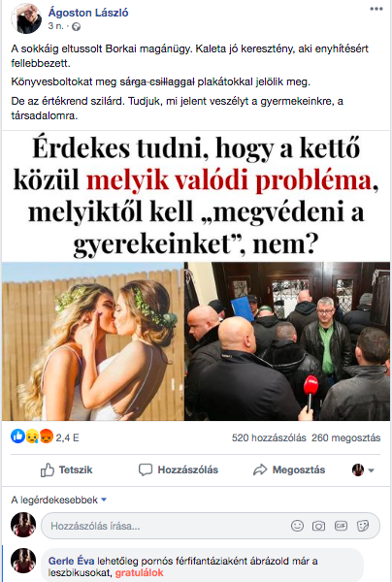Open the kissing brides photo

[x=93, y=341]
